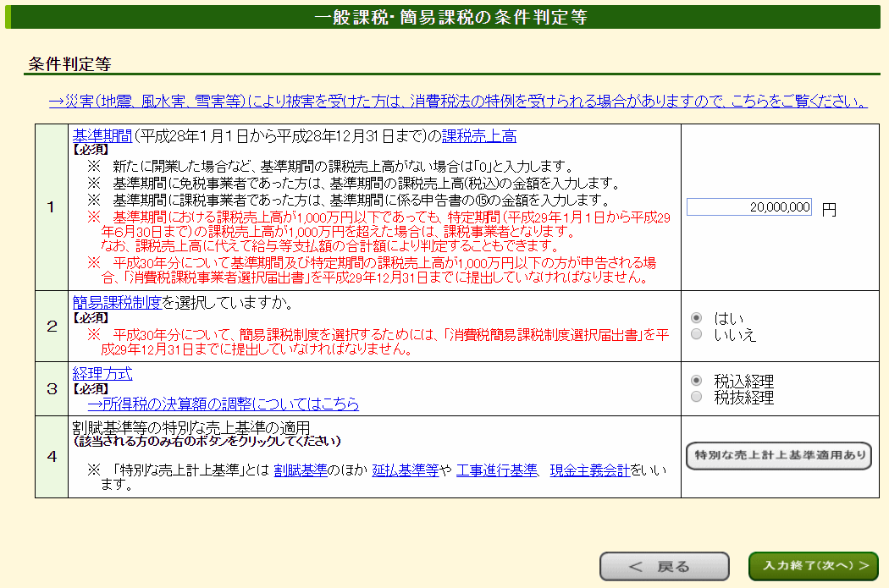The image size is (889, 588).
Task: Click 入力終了(次へ) to proceed
Action: [x=813, y=566]
